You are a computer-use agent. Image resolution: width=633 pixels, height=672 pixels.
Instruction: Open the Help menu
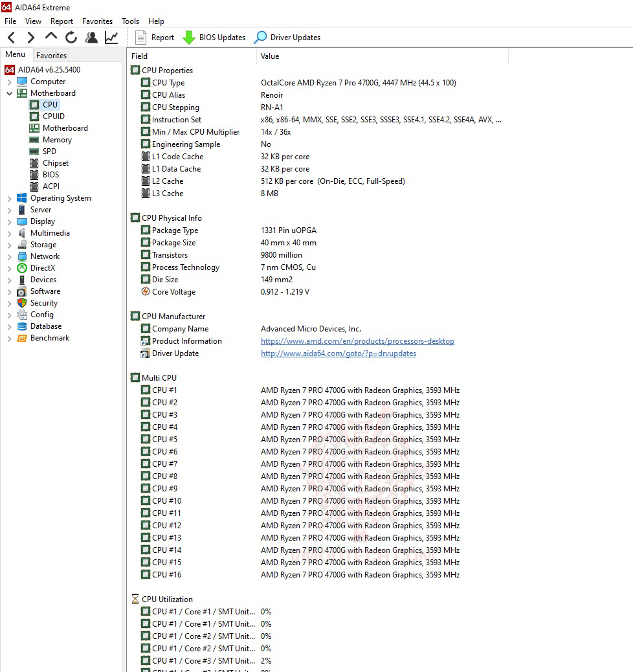coord(156,21)
